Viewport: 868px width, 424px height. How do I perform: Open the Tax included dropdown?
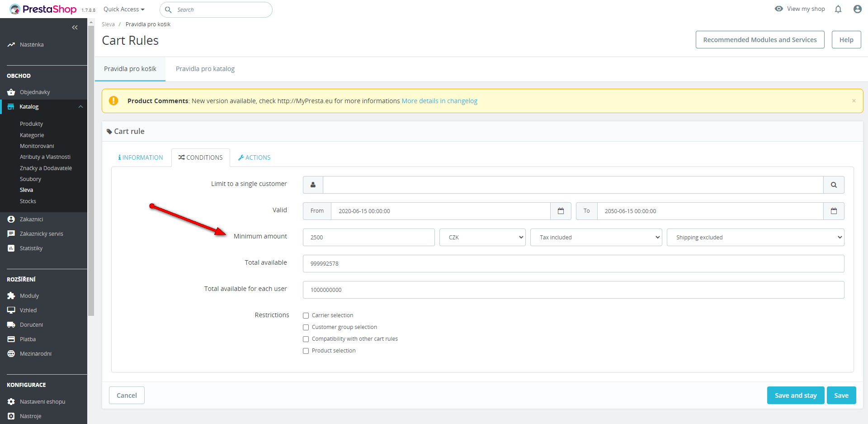coord(596,237)
